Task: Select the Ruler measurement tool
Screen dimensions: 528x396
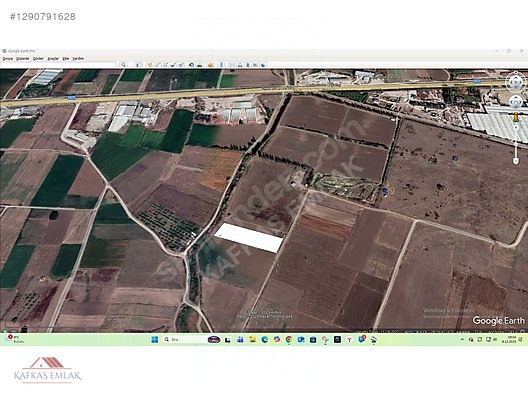Action: 221,65
